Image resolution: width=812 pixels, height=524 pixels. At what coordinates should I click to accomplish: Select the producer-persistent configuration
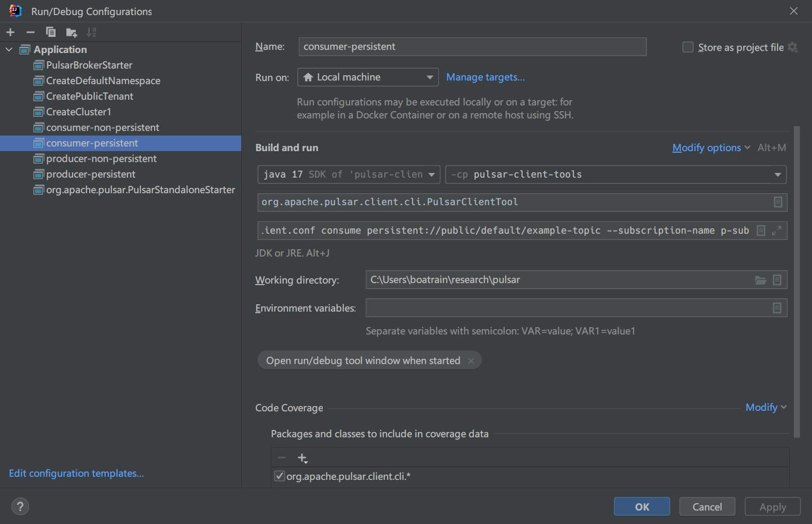[89, 174]
